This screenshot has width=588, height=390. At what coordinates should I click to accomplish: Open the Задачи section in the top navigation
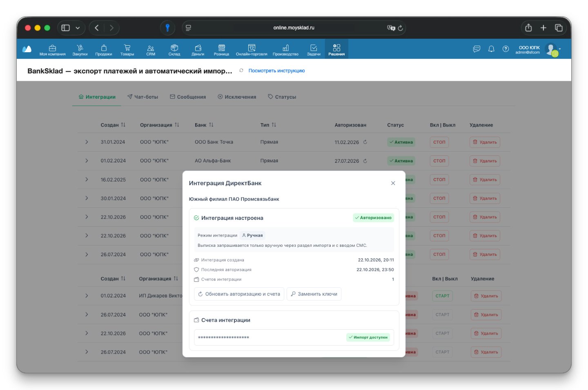314,50
